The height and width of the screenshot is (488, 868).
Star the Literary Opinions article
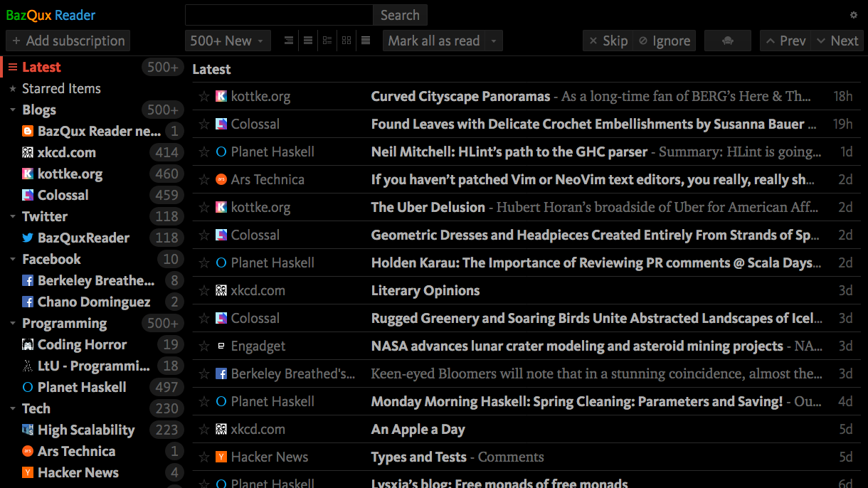click(x=204, y=290)
